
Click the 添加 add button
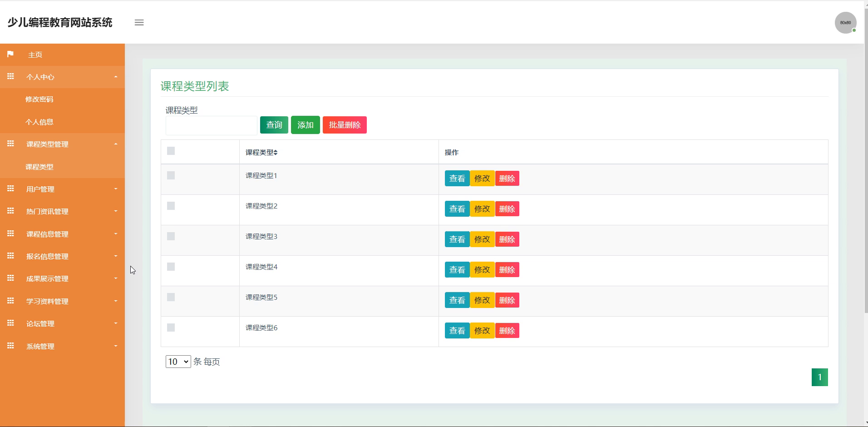pos(306,125)
